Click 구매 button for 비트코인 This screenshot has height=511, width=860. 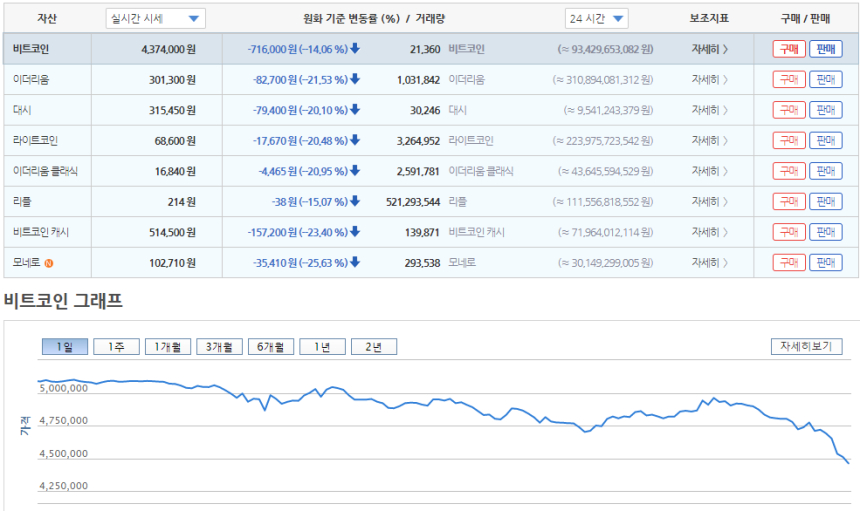[x=789, y=49]
